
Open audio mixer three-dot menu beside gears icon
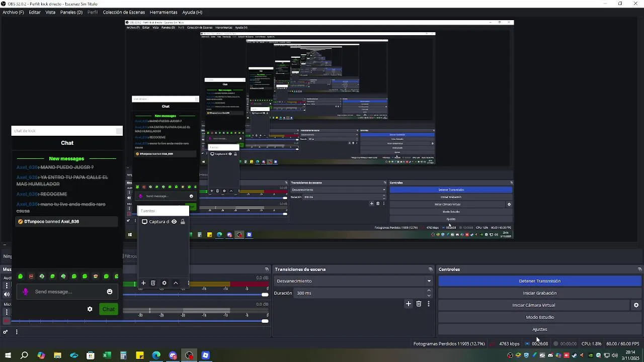point(17,332)
